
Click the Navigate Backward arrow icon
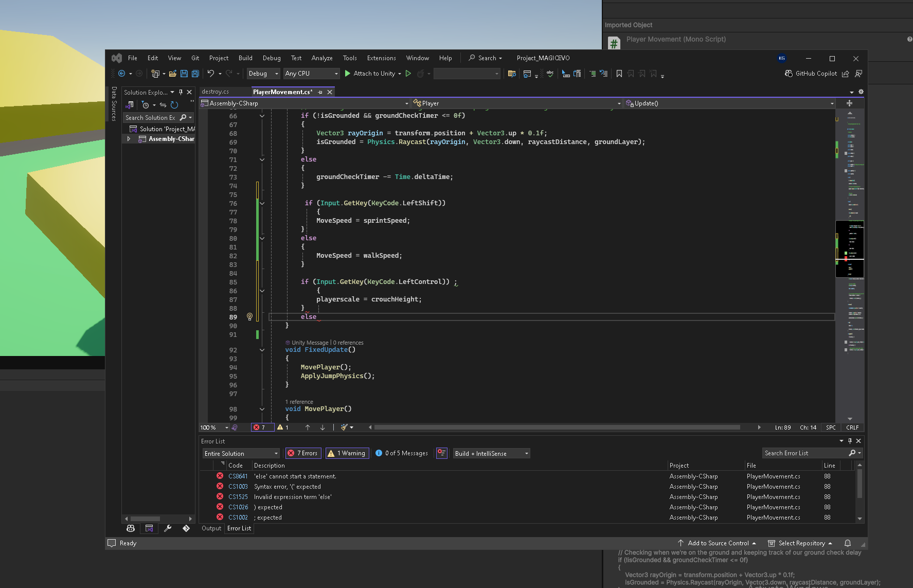point(121,74)
